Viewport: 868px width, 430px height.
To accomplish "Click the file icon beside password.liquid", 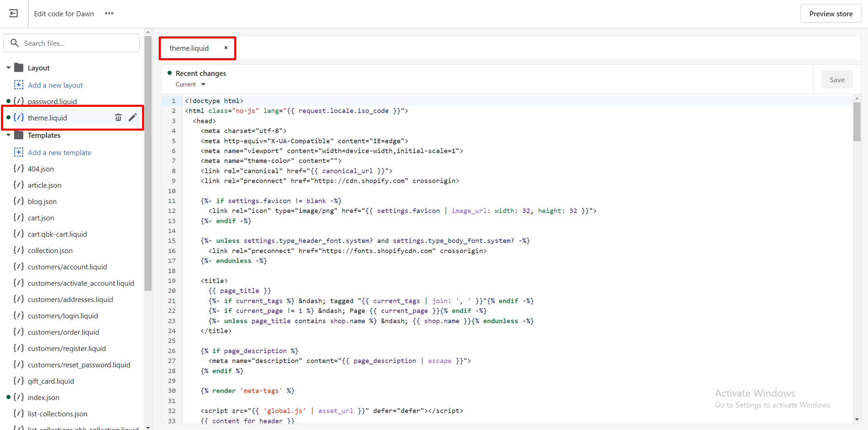I will point(19,101).
